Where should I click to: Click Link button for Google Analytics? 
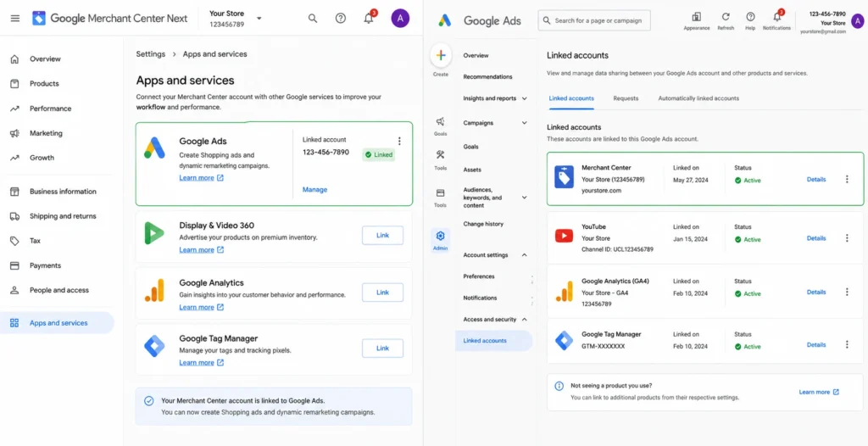382,293
